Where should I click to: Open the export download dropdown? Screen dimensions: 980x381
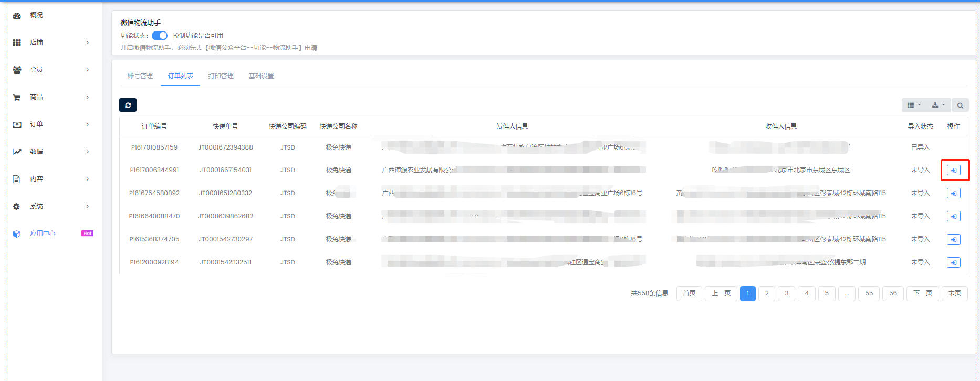coord(938,105)
